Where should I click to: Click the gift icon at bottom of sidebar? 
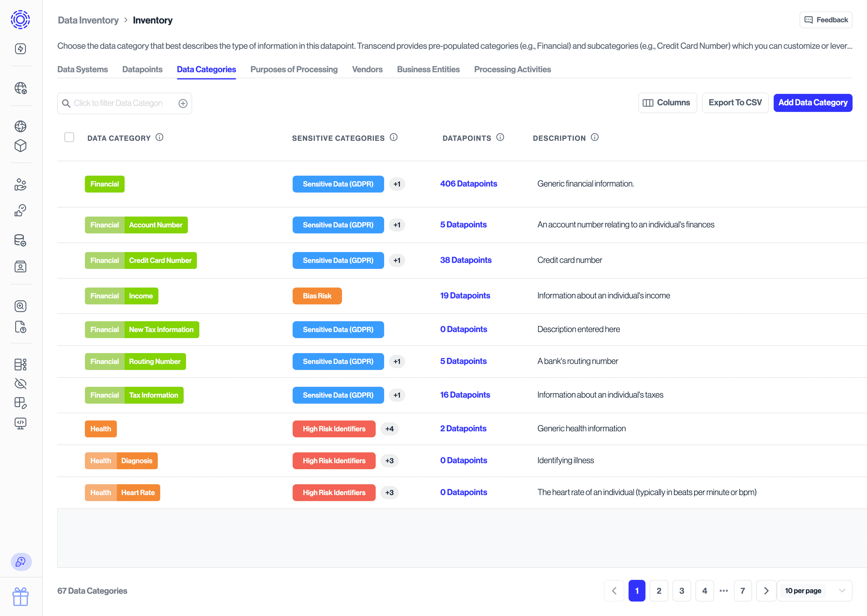click(21, 596)
